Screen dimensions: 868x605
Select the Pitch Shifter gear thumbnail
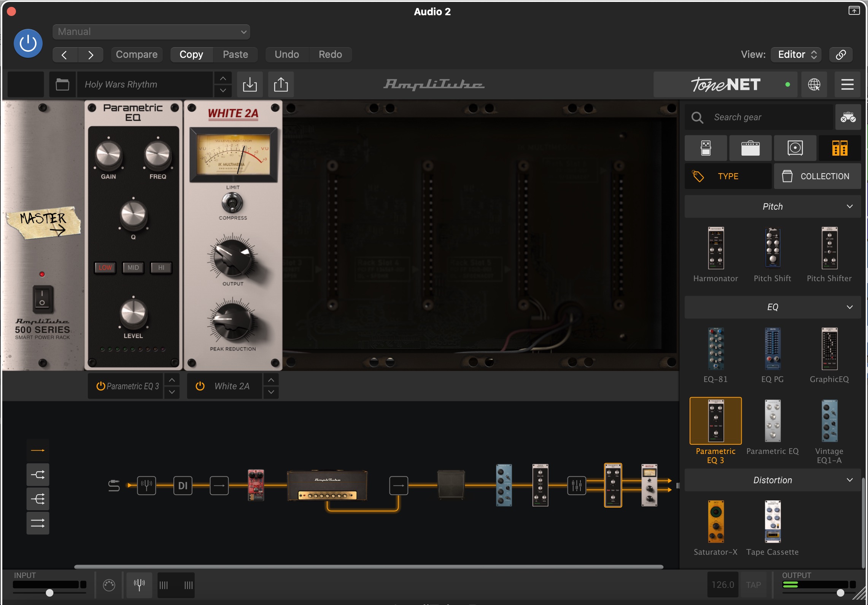click(x=829, y=248)
